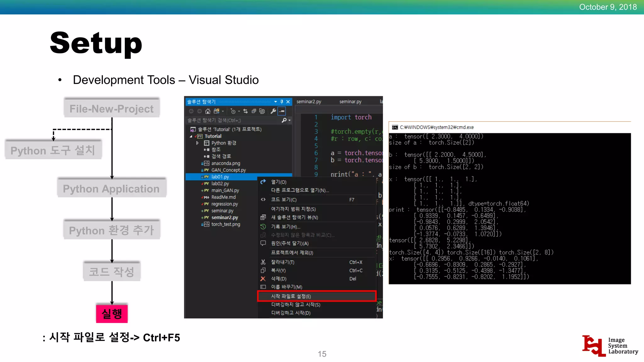Select main_GAN.py file
Viewport: 644px width, 362px height.
point(225,190)
